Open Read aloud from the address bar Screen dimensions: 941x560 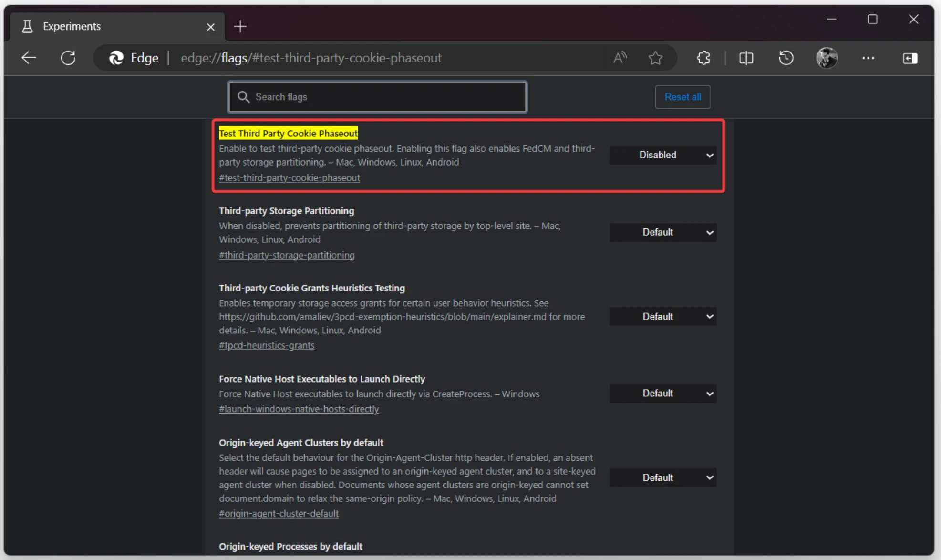620,58
